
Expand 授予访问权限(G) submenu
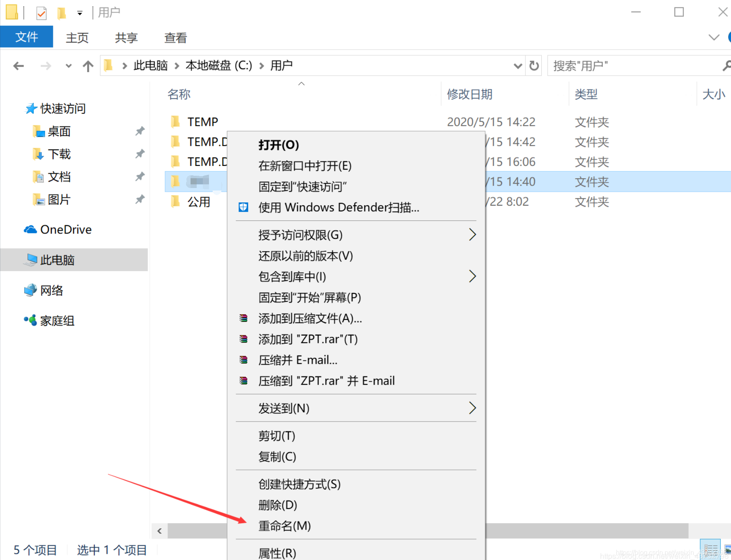(x=356, y=235)
